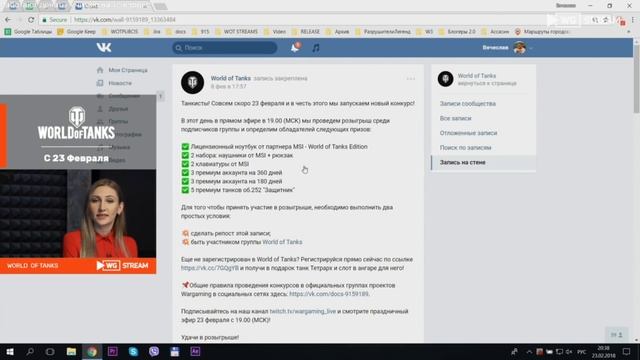Open Viber from the taskbar
The height and width of the screenshot is (360, 640).
[x=154, y=351]
